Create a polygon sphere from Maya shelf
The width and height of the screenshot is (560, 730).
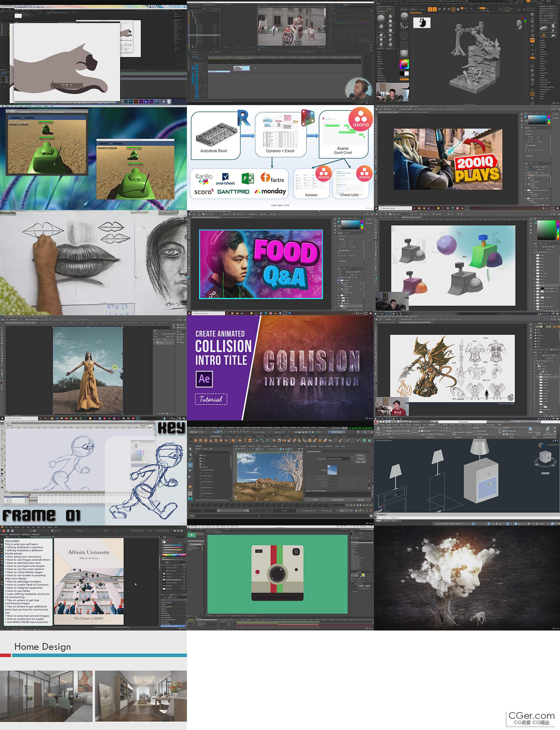(196, 440)
